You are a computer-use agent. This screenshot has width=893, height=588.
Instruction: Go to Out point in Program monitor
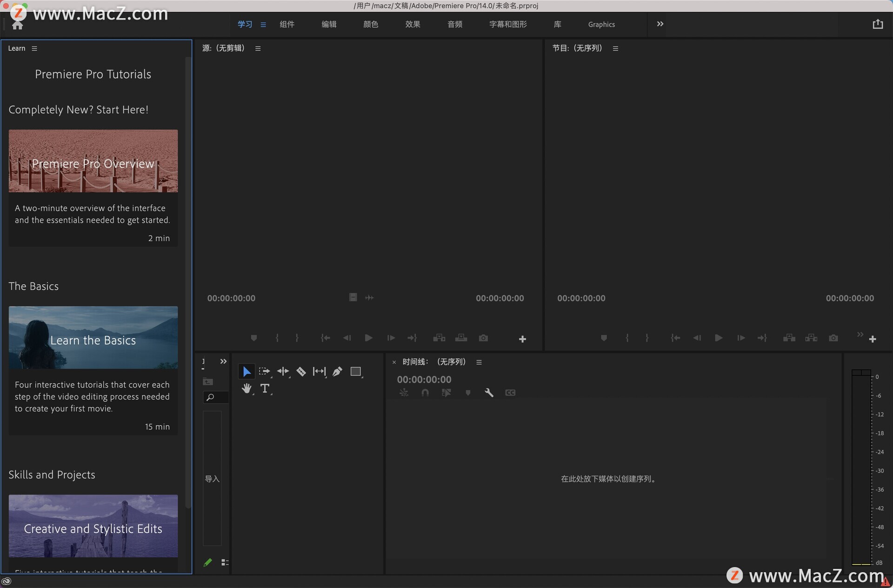(762, 338)
